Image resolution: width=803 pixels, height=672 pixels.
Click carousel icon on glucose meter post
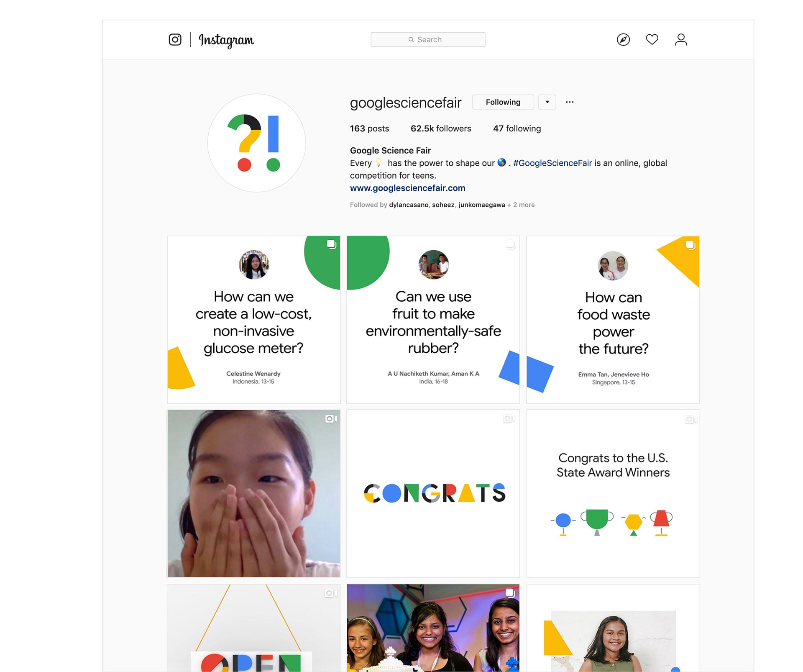[x=331, y=244]
